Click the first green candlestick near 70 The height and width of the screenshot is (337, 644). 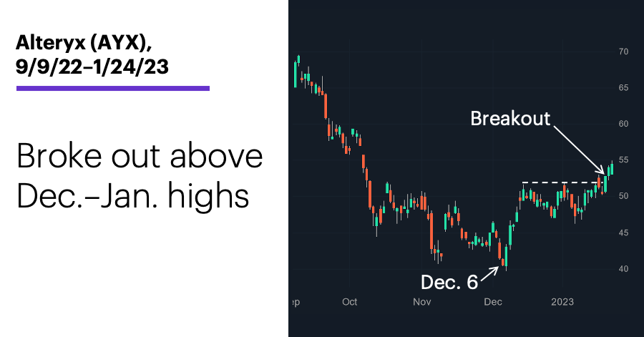[296, 74]
